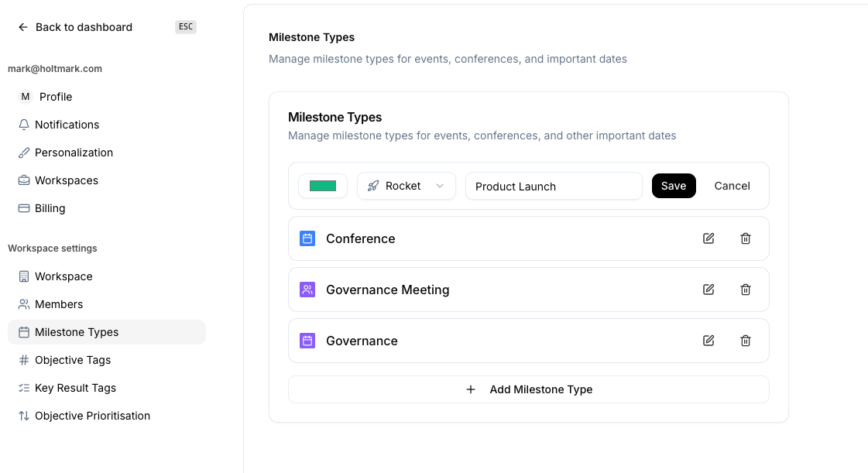The width and height of the screenshot is (868, 473).
Task: Open the Rocket icon dropdown
Action: (x=406, y=186)
